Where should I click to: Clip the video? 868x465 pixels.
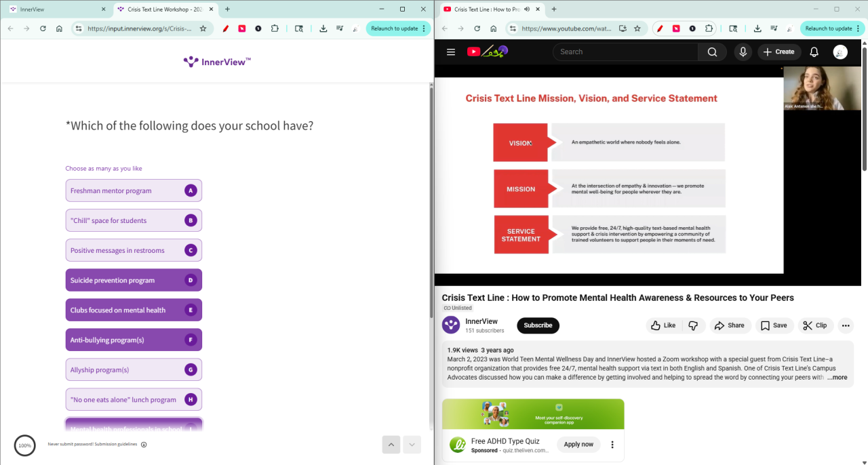click(x=815, y=325)
